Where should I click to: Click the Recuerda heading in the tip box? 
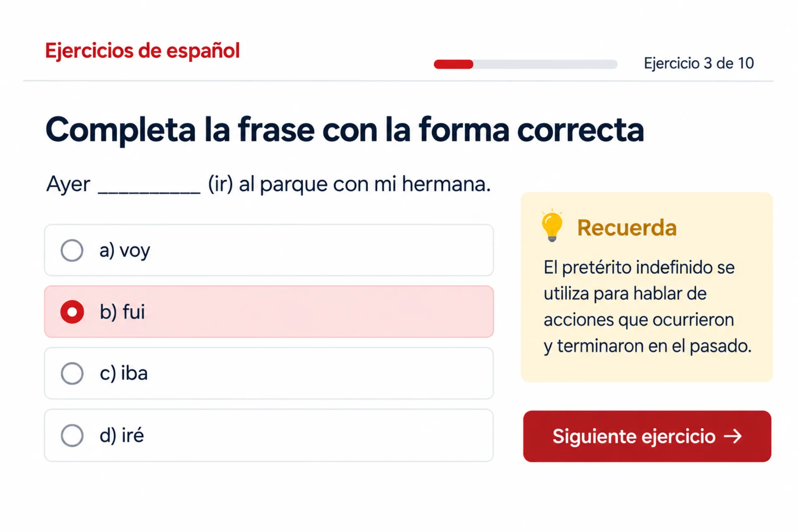[x=627, y=228]
